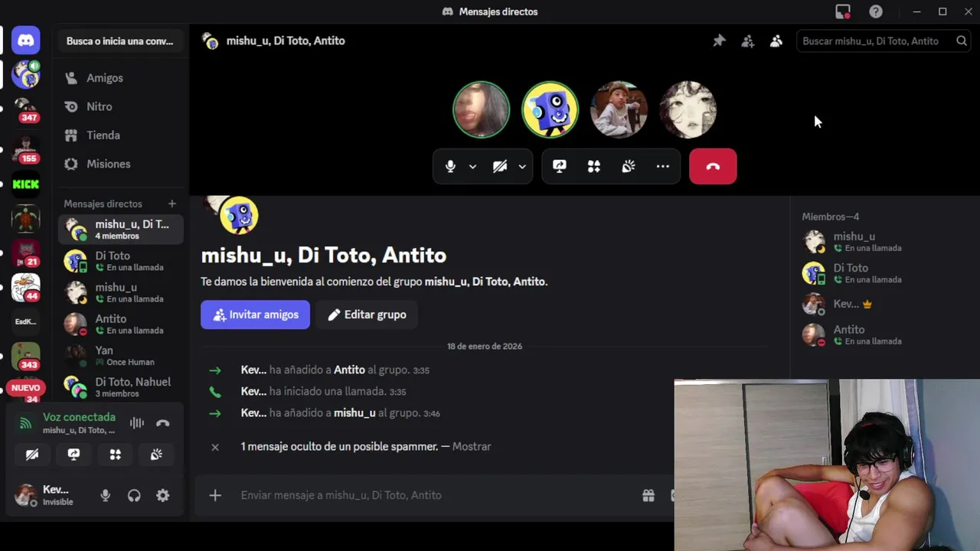This screenshot has width=980, height=551.
Task: Click Invitar amigos button
Action: 255,315
